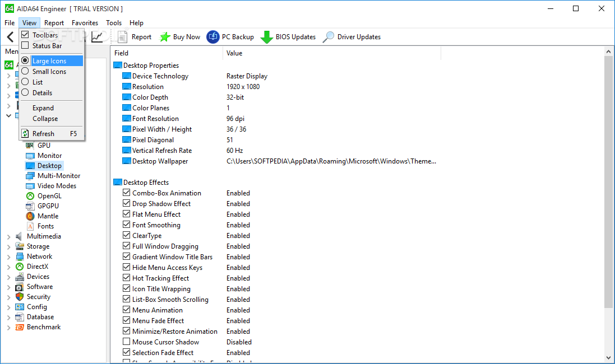Click the Network computer icon
Image resolution: width=615 pixels, height=364 pixels.
pos(20,256)
